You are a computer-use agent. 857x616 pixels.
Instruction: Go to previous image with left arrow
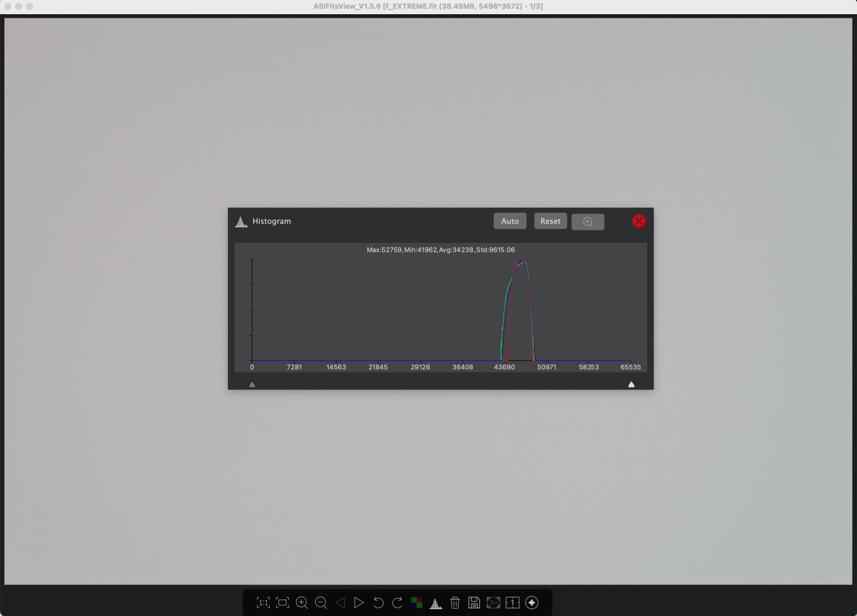point(340,603)
